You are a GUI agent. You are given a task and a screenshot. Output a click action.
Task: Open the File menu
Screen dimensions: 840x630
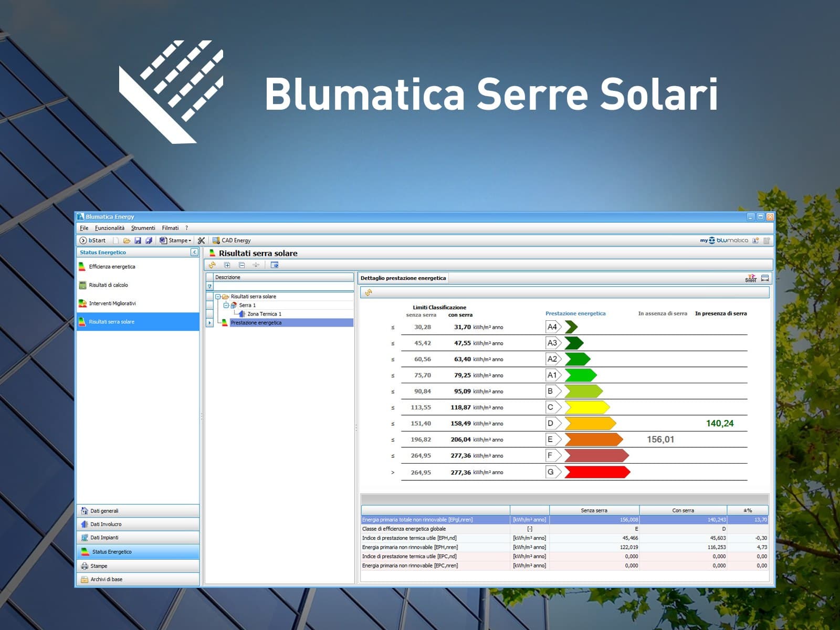click(84, 228)
